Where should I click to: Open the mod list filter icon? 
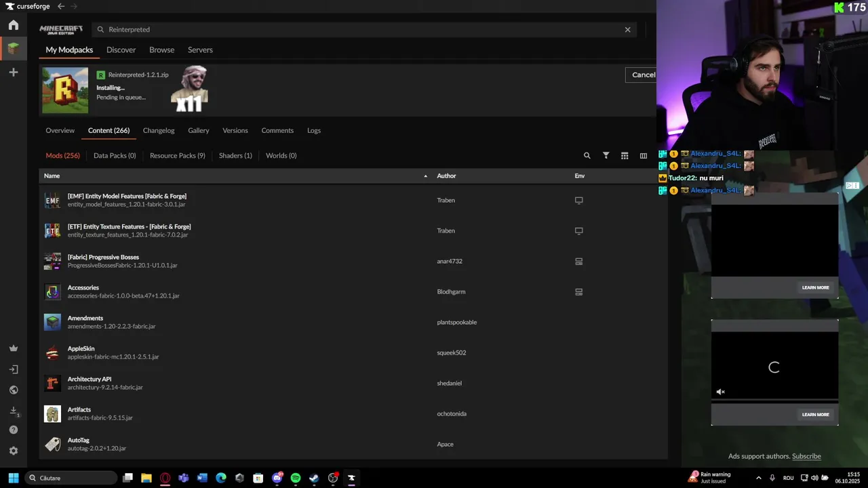pyautogui.click(x=606, y=156)
